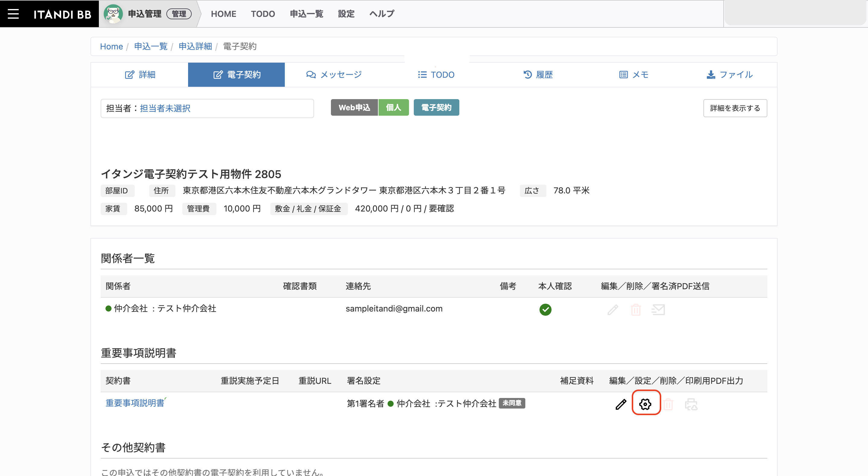868x476 pixels.
Task: Open the ファイル tab
Action: tap(729, 74)
